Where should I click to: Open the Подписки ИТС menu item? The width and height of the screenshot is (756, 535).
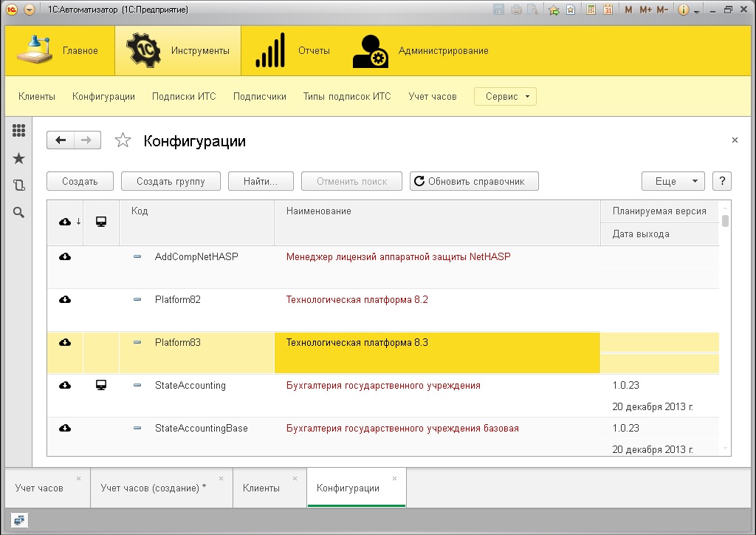tap(183, 96)
